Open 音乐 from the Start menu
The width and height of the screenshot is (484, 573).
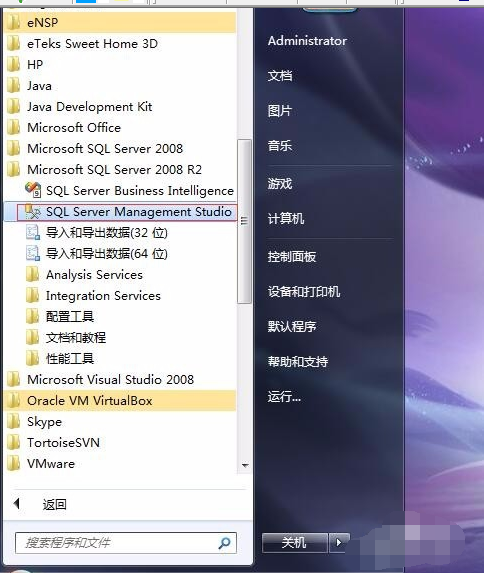tap(280, 146)
